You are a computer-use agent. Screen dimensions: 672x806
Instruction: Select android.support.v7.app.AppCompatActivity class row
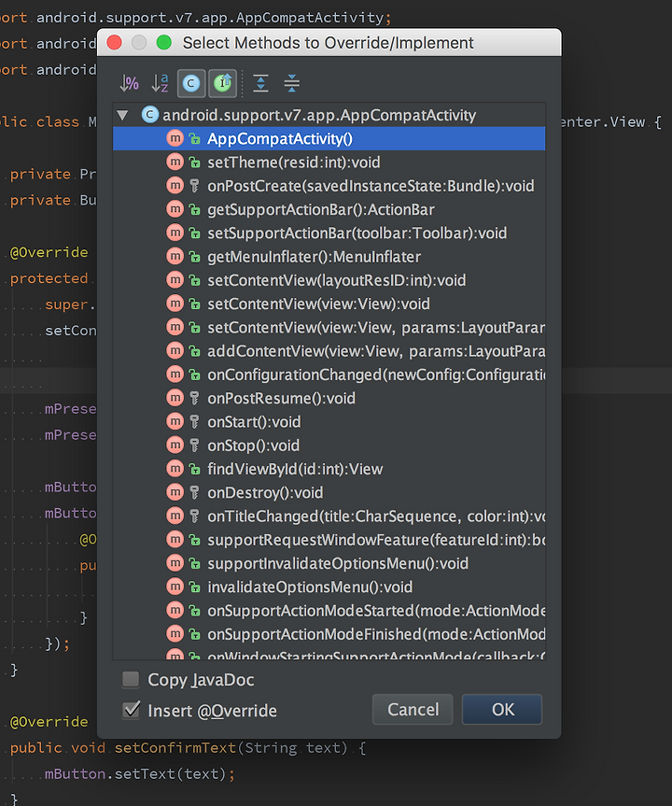[x=329, y=115]
